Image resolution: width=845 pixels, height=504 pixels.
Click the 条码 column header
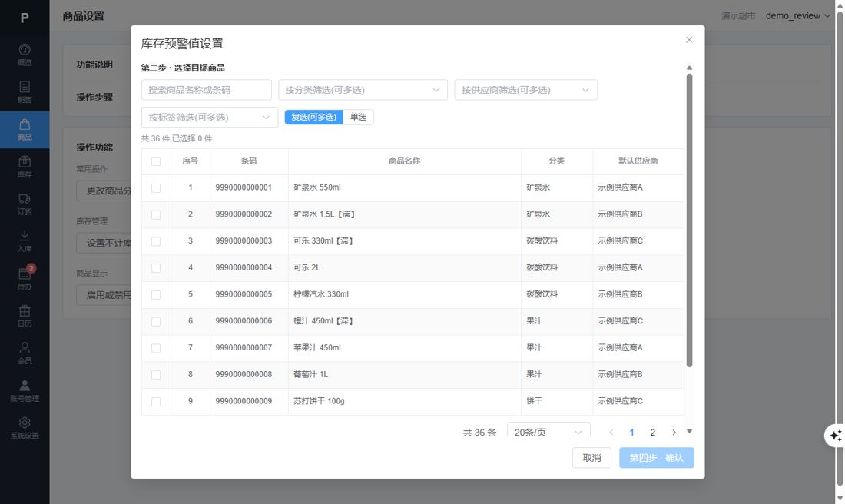[x=249, y=161]
